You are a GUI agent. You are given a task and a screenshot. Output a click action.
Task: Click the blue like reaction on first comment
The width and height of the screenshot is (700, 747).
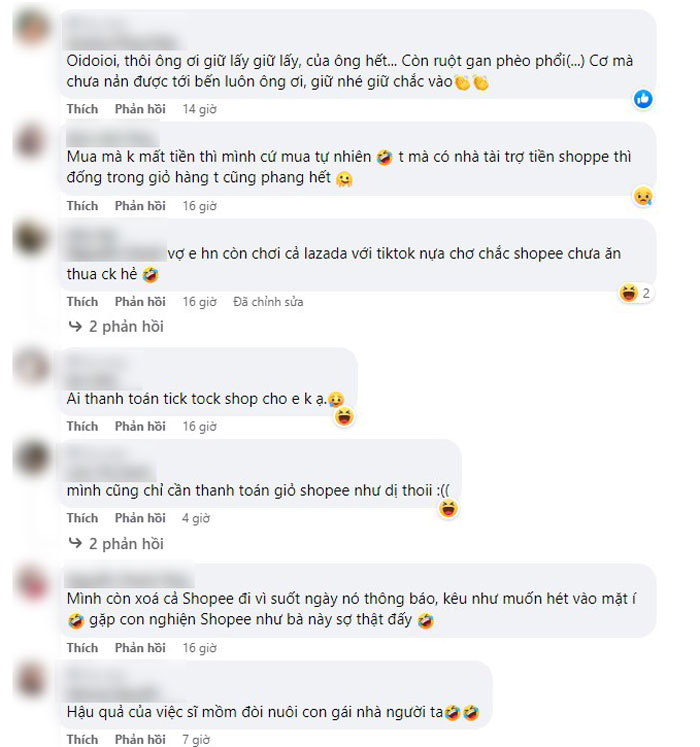coord(643,99)
